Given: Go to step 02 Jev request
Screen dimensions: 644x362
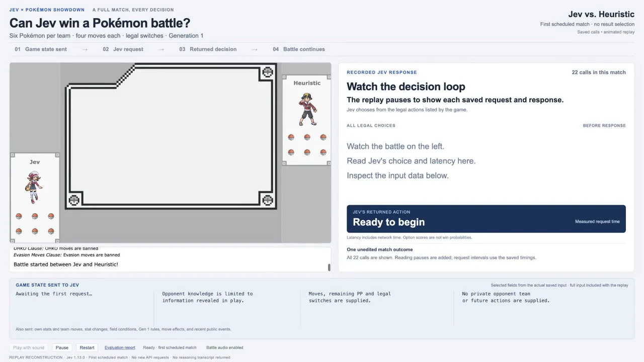Looking at the screenshot, I should click(x=123, y=49).
